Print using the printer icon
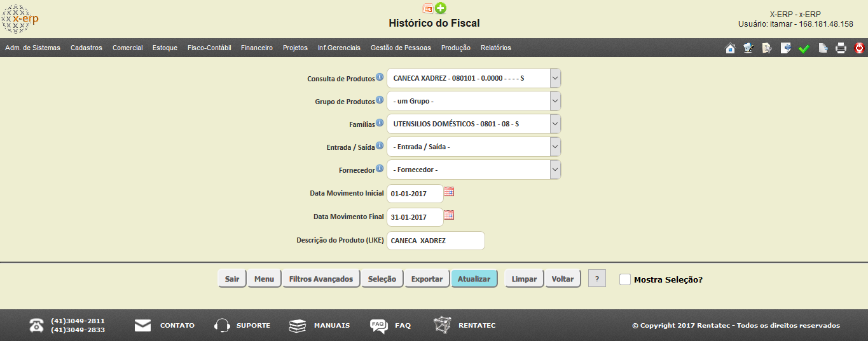Viewport: 868px width, 341px height. tap(841, 48)
